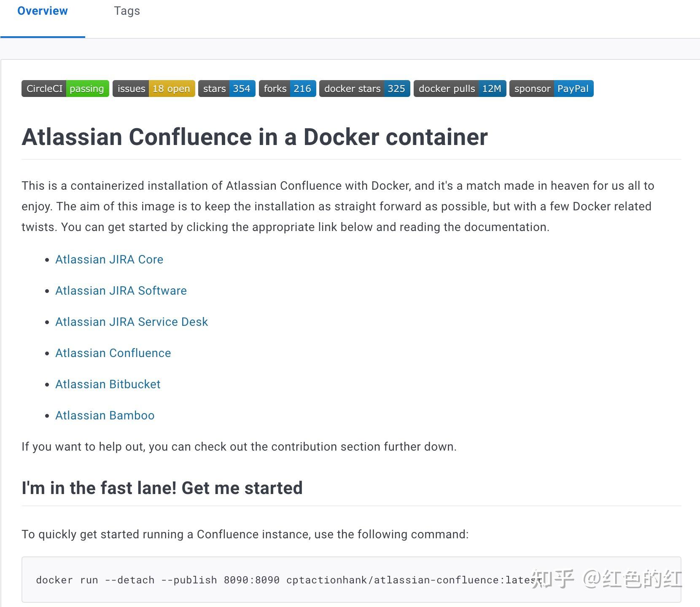Open the Atlassian Bamboo link
700x607 pixels.
click(105, 415)
